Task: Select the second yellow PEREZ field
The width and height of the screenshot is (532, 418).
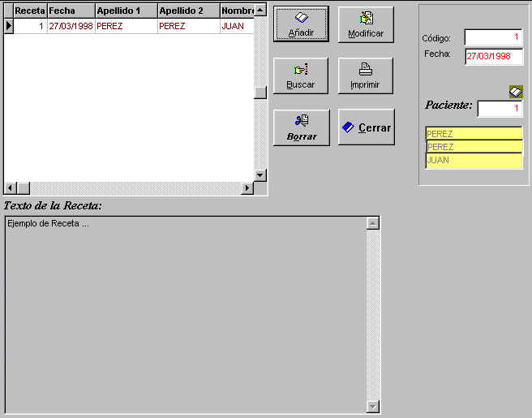Action: (474, 147)
